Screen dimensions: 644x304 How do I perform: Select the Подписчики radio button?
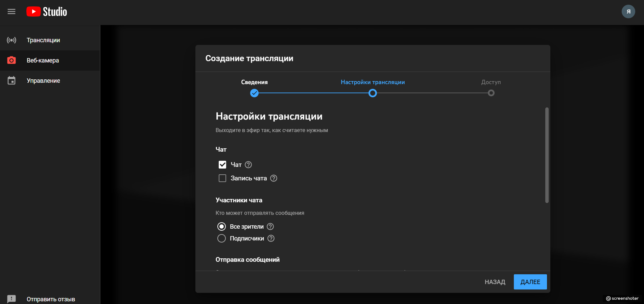click(221, 238)
